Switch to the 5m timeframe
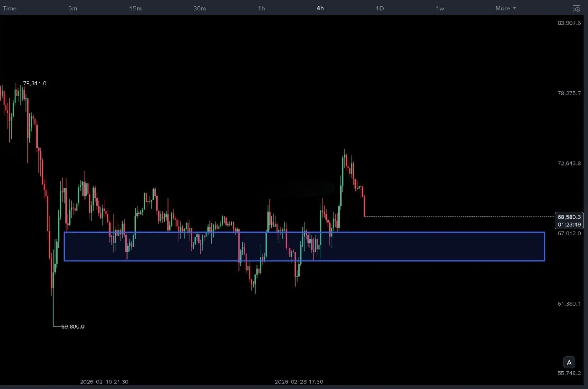The width and height of the screenshot is (588, 389). (x=73, y=8)
